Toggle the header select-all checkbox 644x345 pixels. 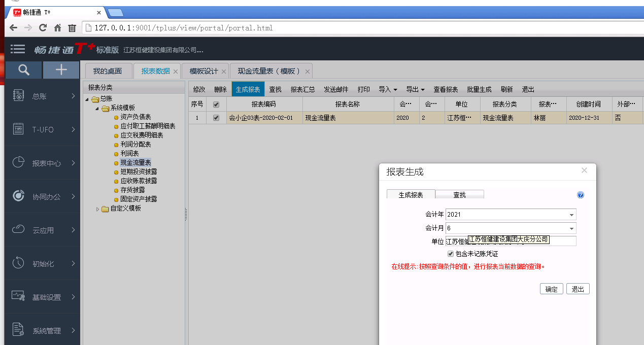(x=216, y=104)
